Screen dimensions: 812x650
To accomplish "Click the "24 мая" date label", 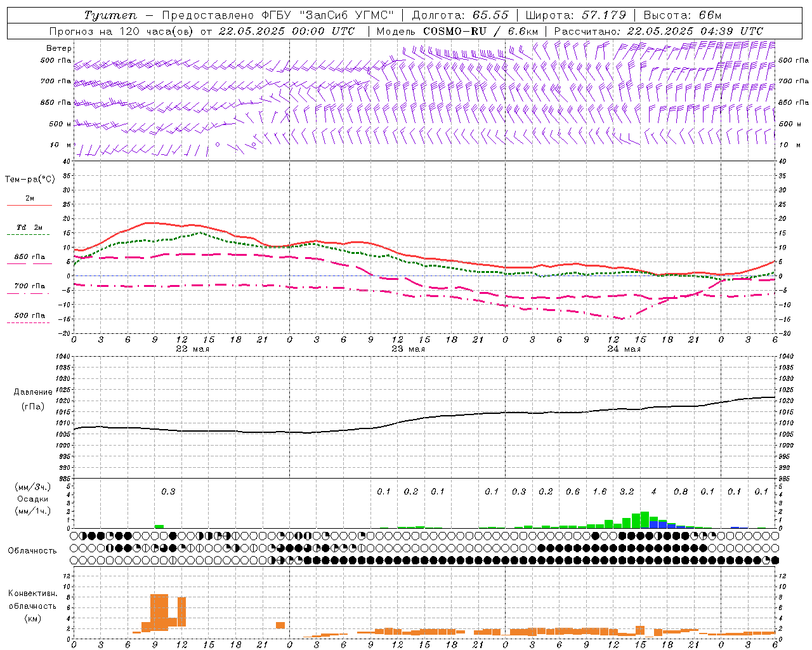I will pyautogui.click(x=624, y=349).
